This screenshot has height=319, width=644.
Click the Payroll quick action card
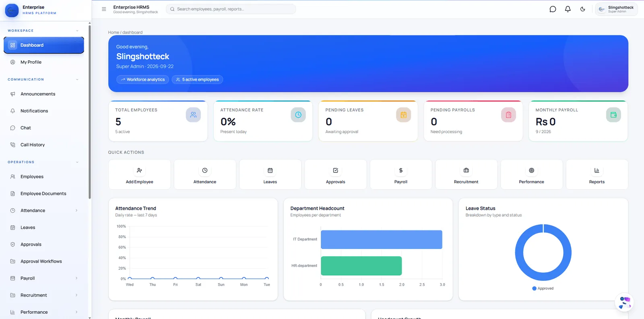click(x=401, y=174)
